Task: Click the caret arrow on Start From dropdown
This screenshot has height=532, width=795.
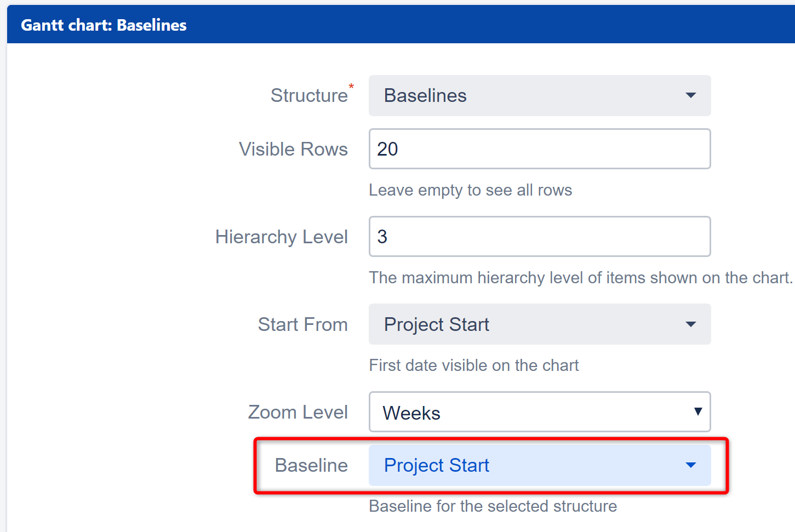Action: [691, 324]
